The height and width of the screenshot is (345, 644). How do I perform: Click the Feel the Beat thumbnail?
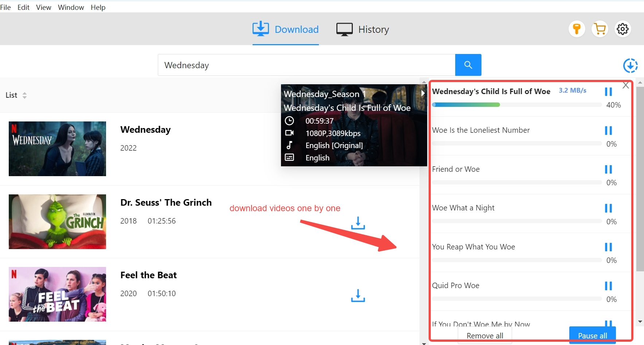click(57, 294)
